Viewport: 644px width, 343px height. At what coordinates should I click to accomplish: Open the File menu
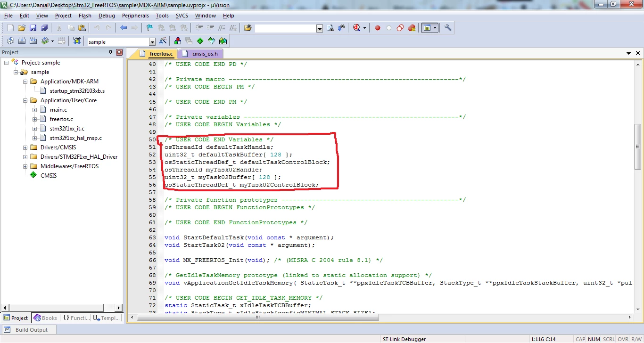coord(8,16)
